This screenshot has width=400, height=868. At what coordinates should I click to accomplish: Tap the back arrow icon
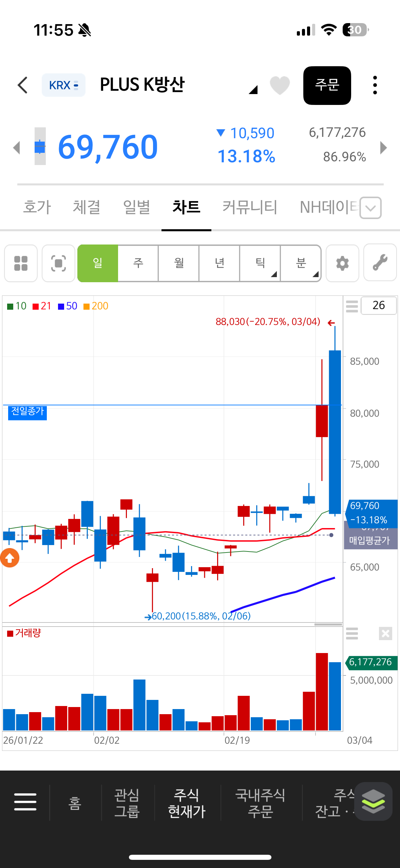tap(22, 85)
